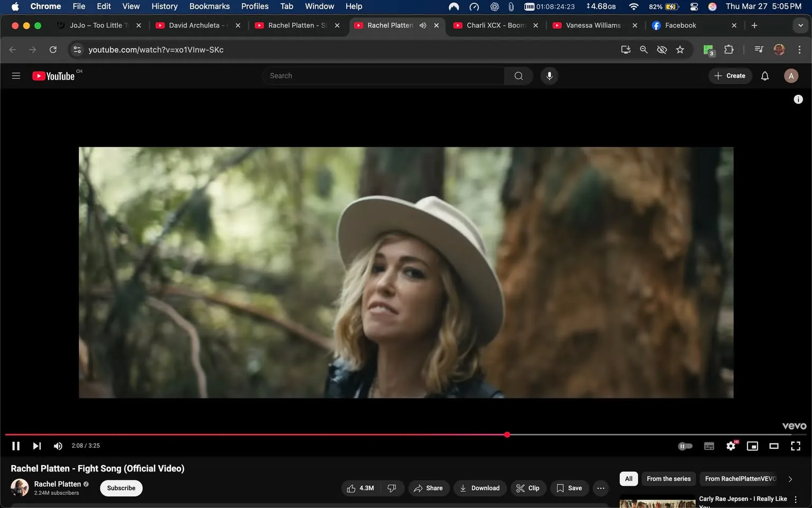Pause the video playback
The width and height of the screenshot is (812, 508).
(x=15, y=446)
